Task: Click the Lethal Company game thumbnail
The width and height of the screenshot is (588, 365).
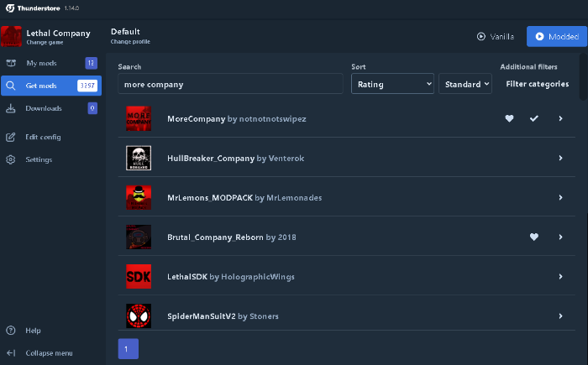Action: [x=11, y=36]
